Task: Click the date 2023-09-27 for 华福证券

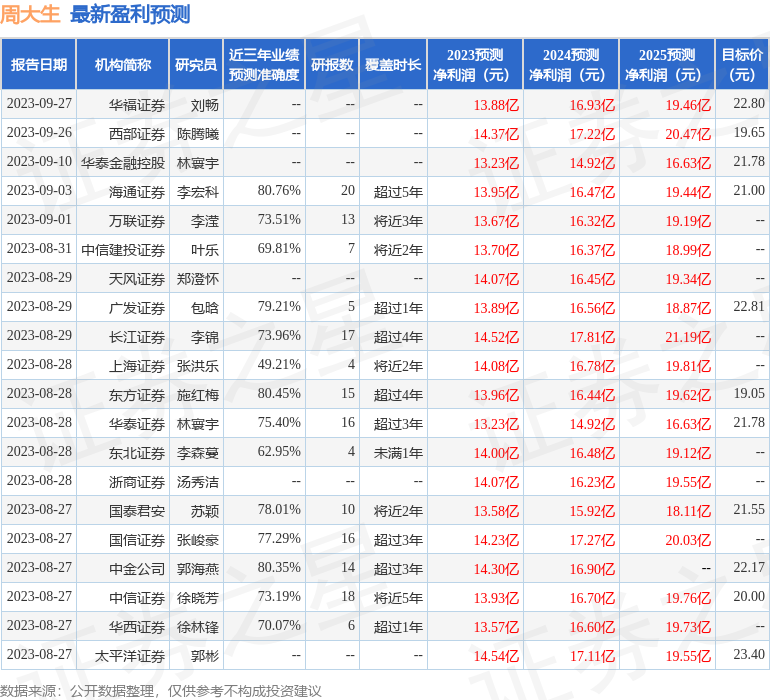Action: [39, 104]
